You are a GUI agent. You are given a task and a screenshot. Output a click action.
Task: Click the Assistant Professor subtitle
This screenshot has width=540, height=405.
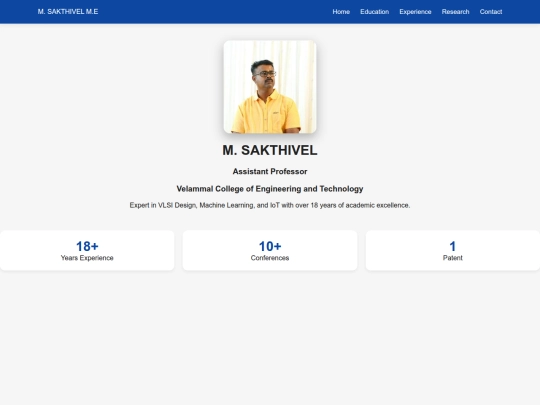[x=270, y=172]
